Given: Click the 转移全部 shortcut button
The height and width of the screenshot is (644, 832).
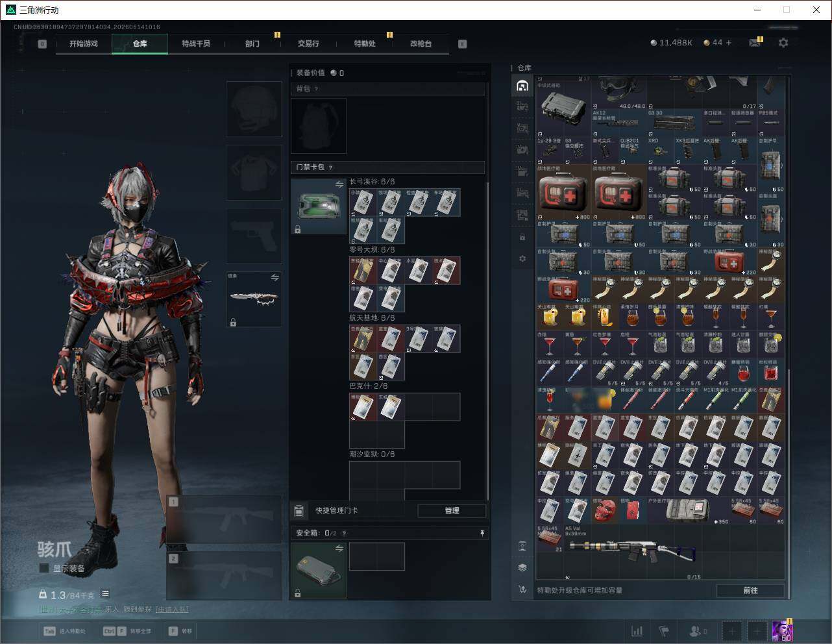Looking at the screenshot, I should [x=127, y=631].
